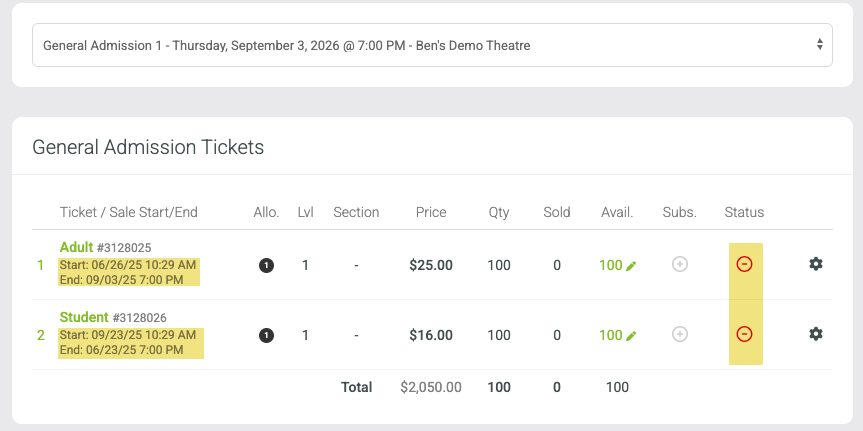Click the performance selector arrows
This screenshot has width=863, height=431.
pyautogui.click(x=820, y=45)
